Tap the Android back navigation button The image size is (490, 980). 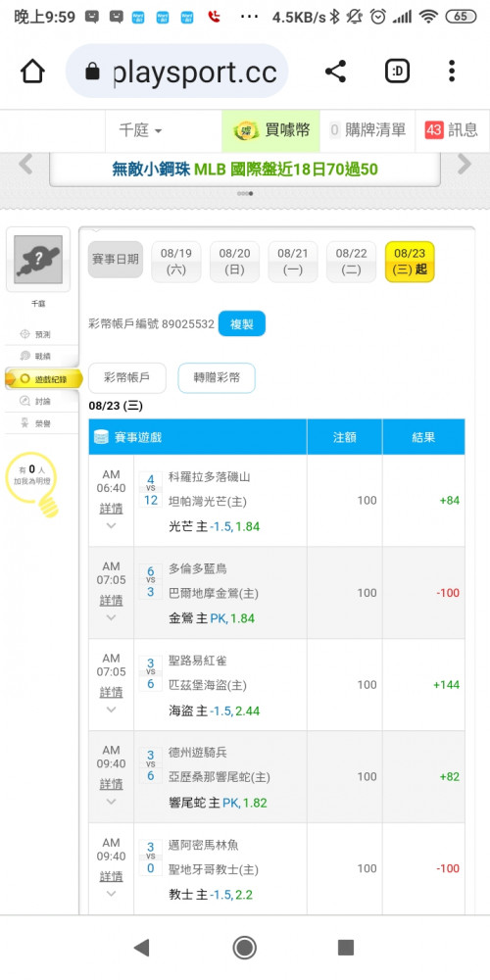point(142,948)
